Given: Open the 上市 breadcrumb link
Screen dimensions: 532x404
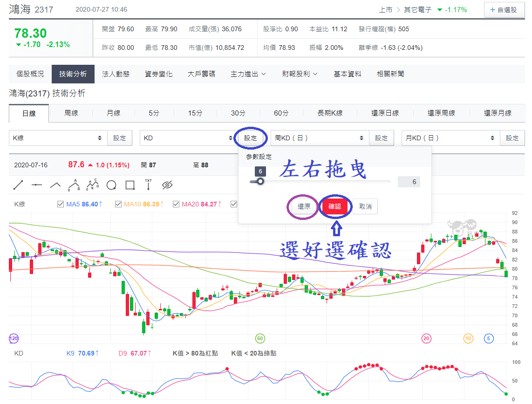Looking at the screenshot, I should (x=386, y=10).
